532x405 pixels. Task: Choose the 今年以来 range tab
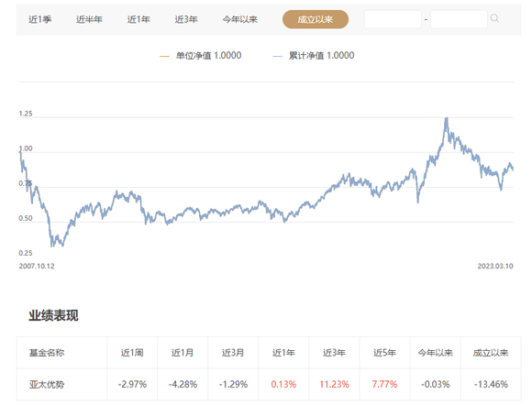(240, 19)
